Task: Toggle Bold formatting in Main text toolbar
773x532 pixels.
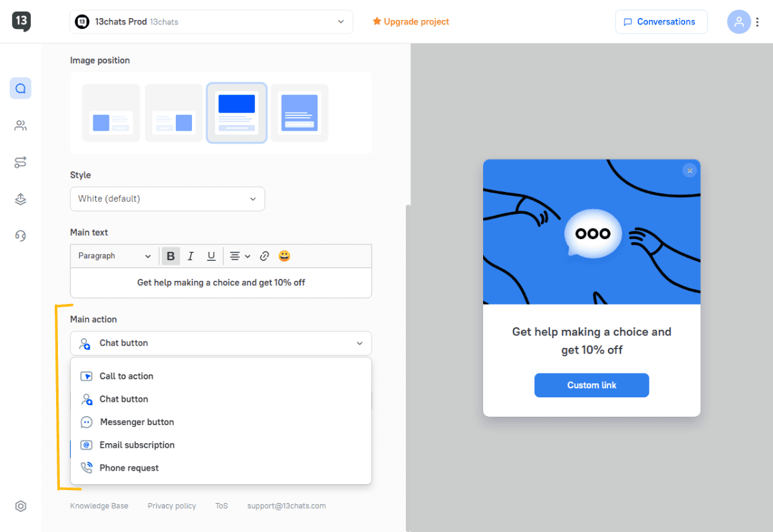Action: (171, 256)
